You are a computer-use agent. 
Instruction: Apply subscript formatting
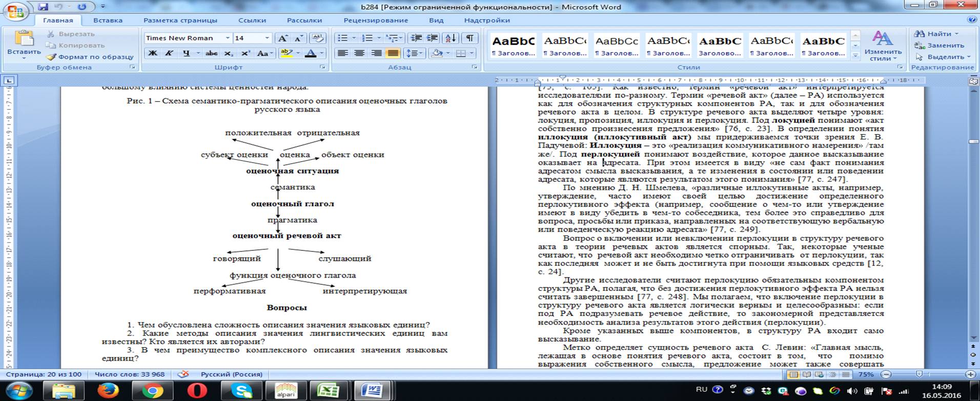click(x=229, y=53)
